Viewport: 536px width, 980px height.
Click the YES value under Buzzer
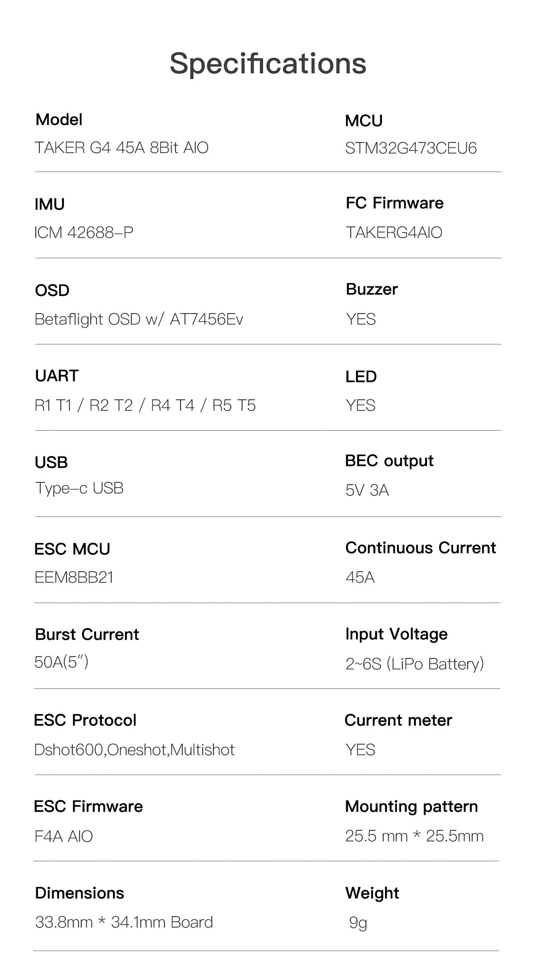click(360, 319)
